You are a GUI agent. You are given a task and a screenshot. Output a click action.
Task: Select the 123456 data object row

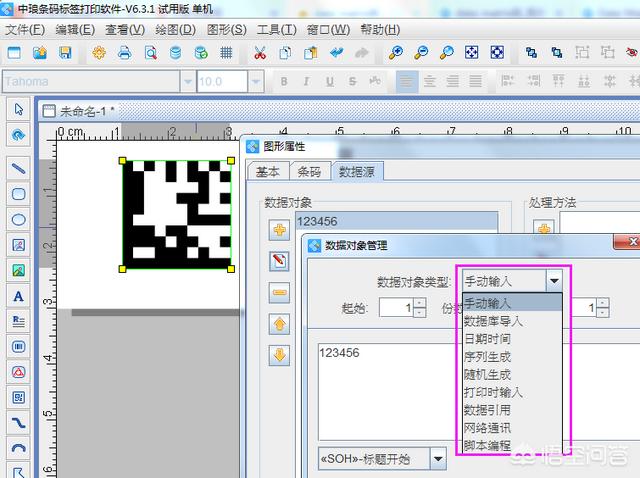[x=397, y=222]
